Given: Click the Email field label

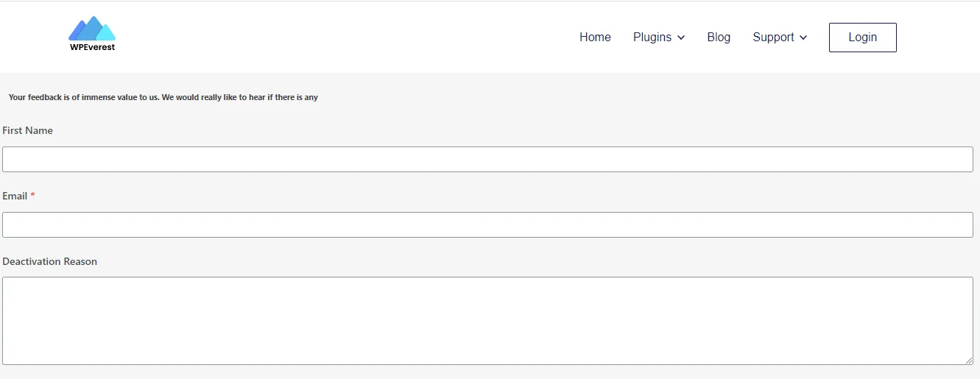Looking at the screenshot, I should [15, 196].
